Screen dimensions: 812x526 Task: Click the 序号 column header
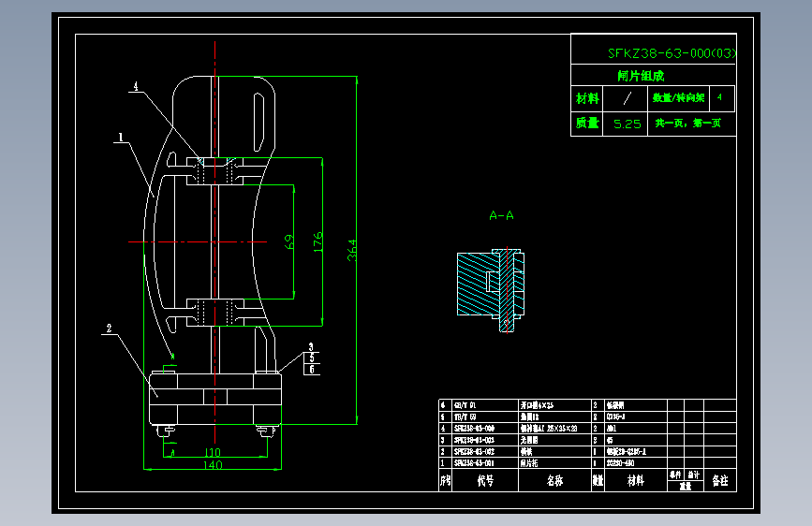coord(445,481)
